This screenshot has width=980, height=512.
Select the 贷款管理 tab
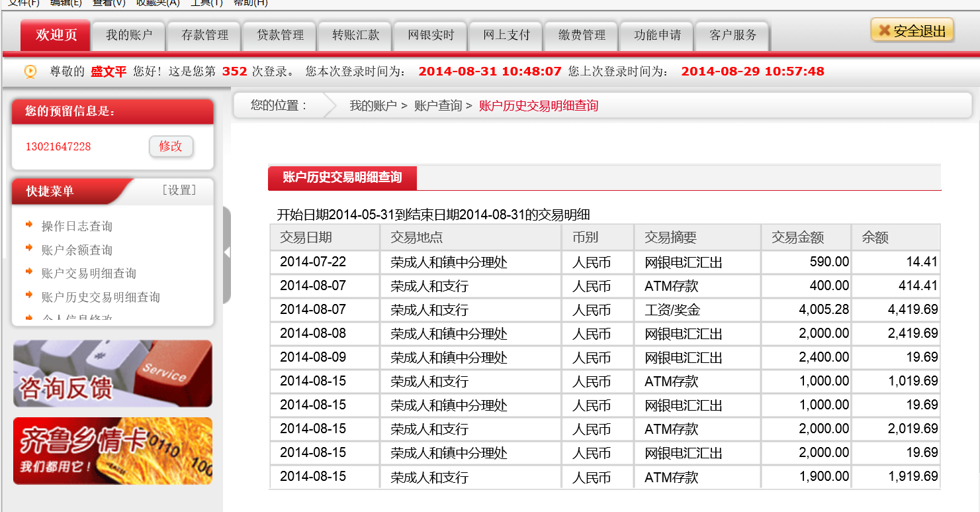[280, 36]
